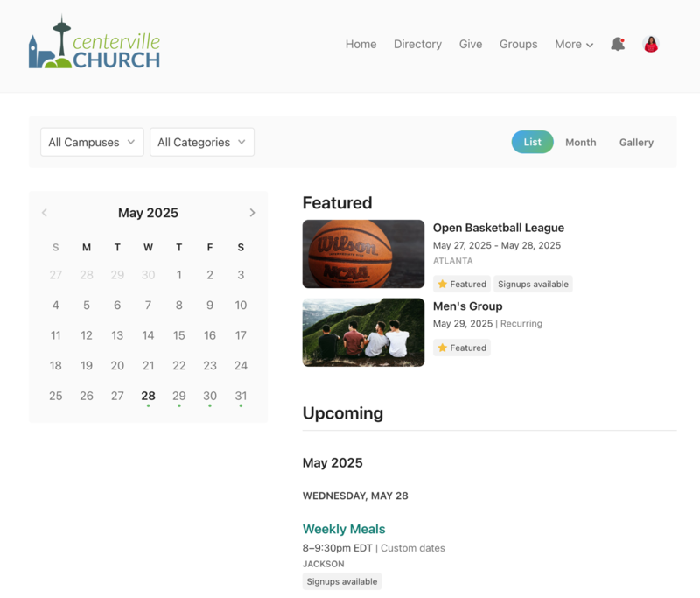Screen dimensions: 700x598
Task: Open the Weekly Meals event
Action: 343,529
